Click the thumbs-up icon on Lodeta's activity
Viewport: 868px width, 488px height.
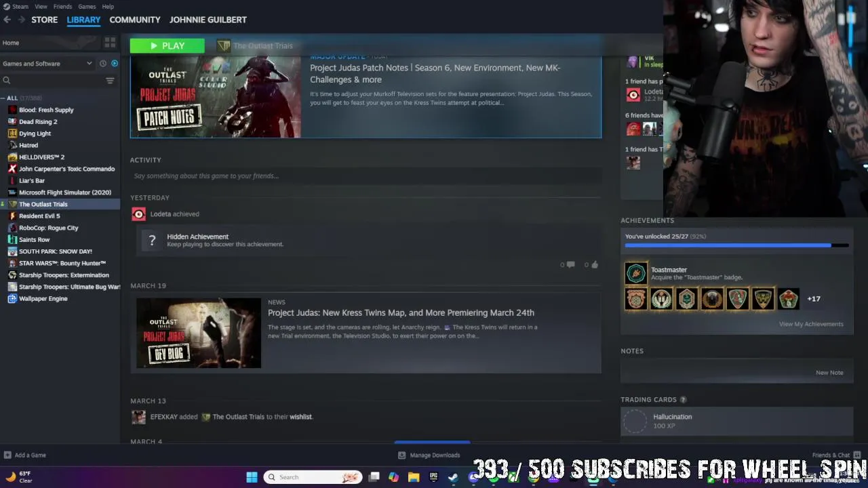(x=594, y=264)
